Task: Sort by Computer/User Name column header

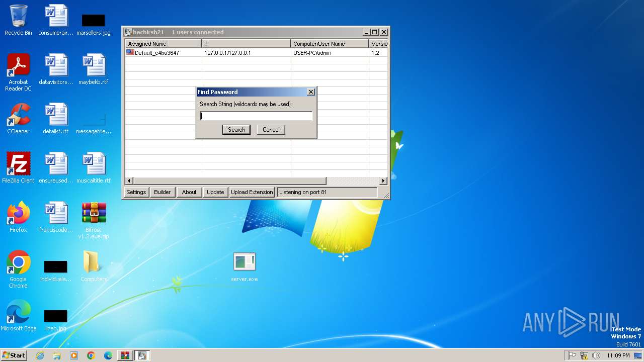Action: (330, 44)
